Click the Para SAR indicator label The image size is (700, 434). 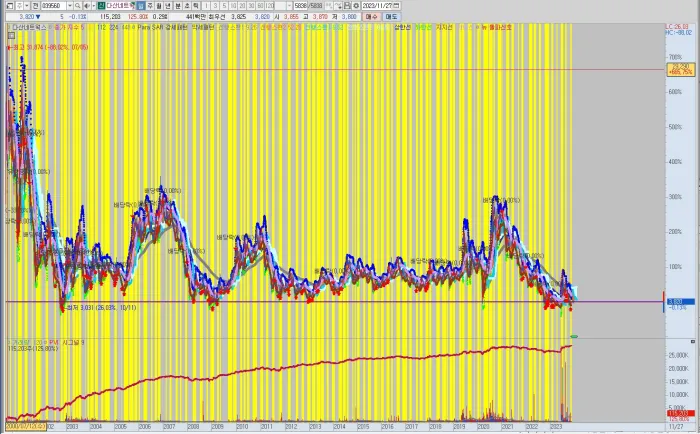[x=150, y=27]
